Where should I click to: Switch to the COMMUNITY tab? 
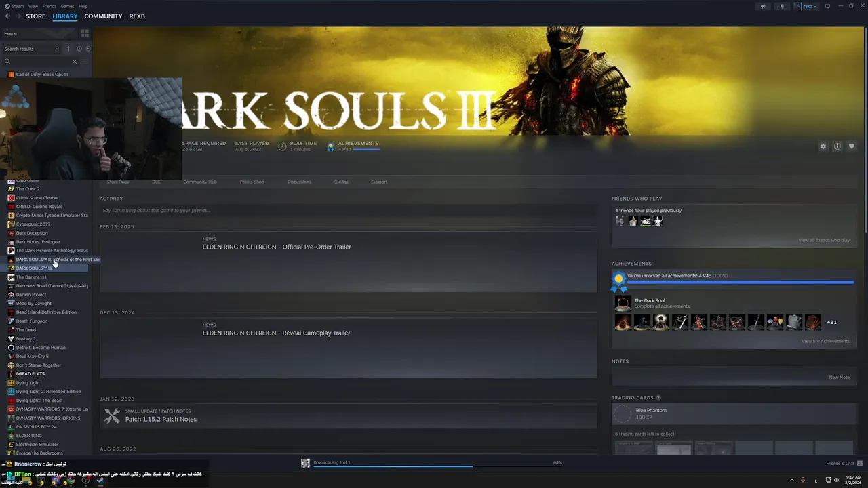103,16
